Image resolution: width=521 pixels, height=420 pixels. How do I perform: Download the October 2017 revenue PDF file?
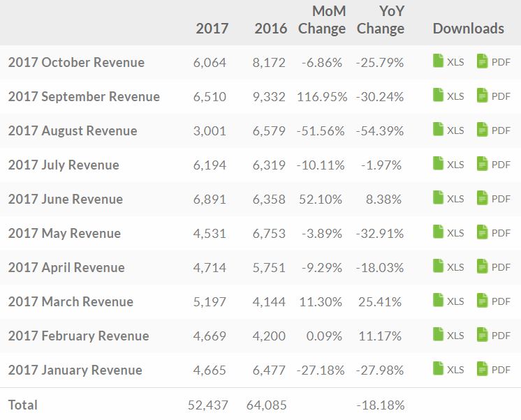(x=494, y=61)
